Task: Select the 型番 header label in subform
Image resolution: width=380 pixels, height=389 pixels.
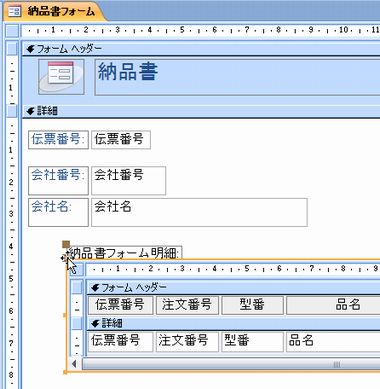Action: [252, 305]
